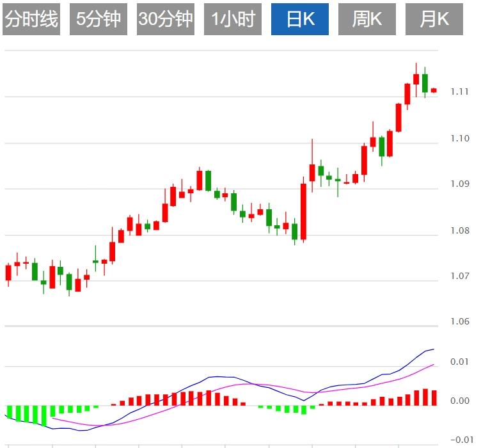481x448 pixels.
Task: Click the first red candlestick at far left
Action: point(8,273)
